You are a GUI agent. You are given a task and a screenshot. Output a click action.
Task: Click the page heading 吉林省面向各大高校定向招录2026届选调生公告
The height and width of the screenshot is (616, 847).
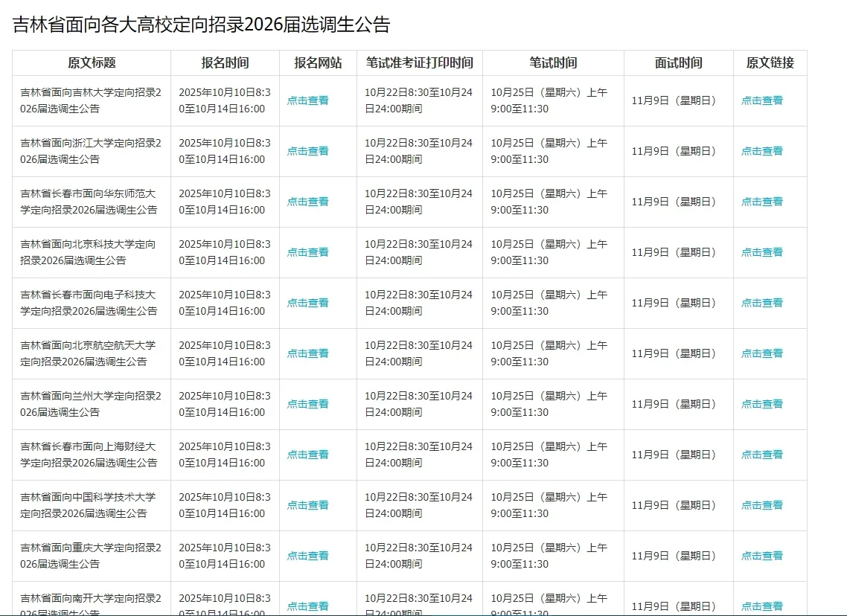point(201,25)
